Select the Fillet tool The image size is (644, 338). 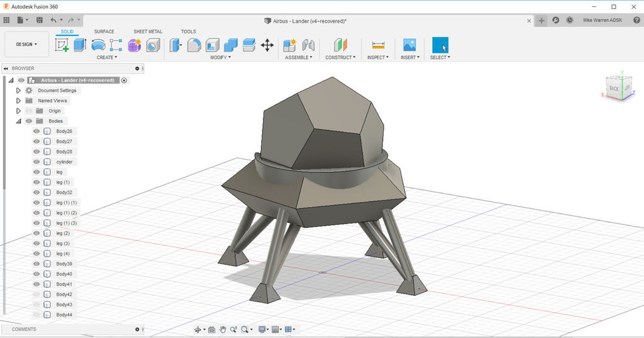tap(194, 45)
